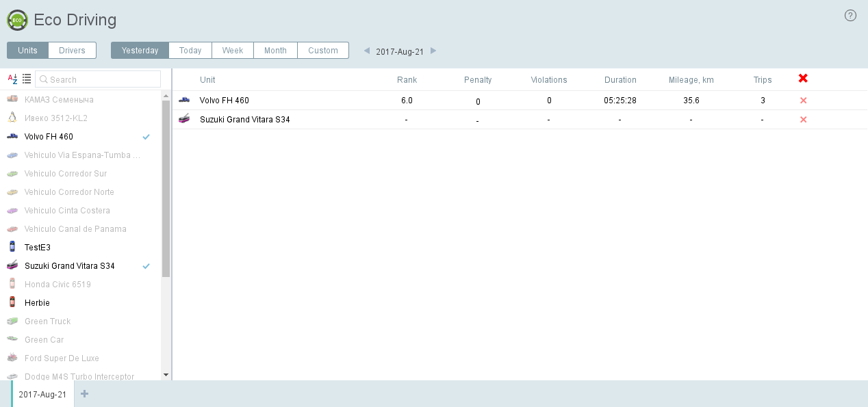The image size is (868, 407).
Task: Switch period to Month
Action: [x=275, y=51]
